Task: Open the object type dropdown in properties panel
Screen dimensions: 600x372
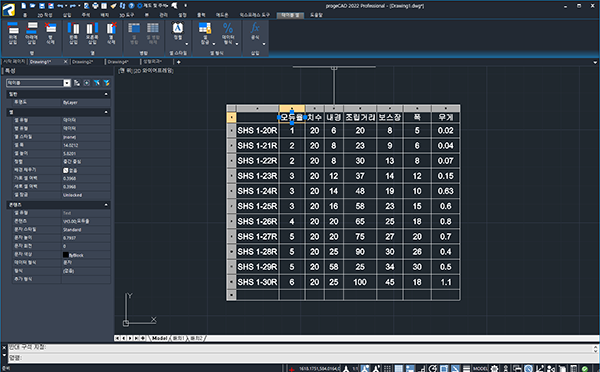Action: pyautogui.click(x=67, y=83)
